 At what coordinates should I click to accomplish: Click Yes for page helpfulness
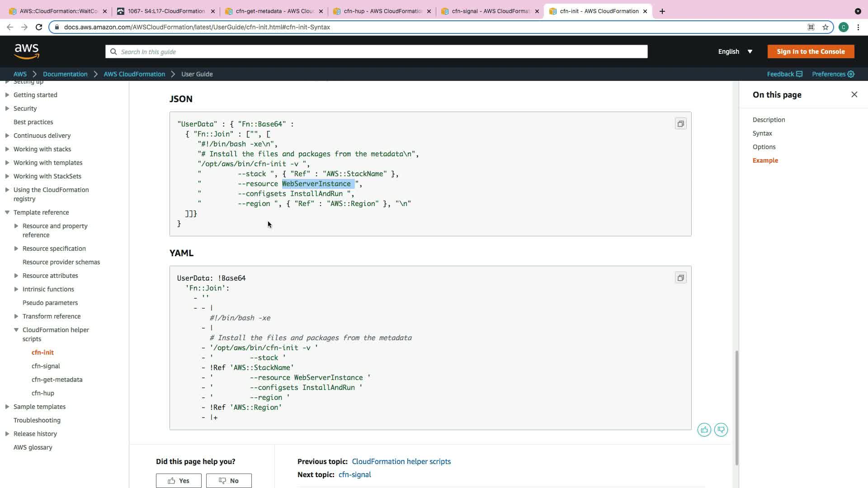click(x=179, y=481)
